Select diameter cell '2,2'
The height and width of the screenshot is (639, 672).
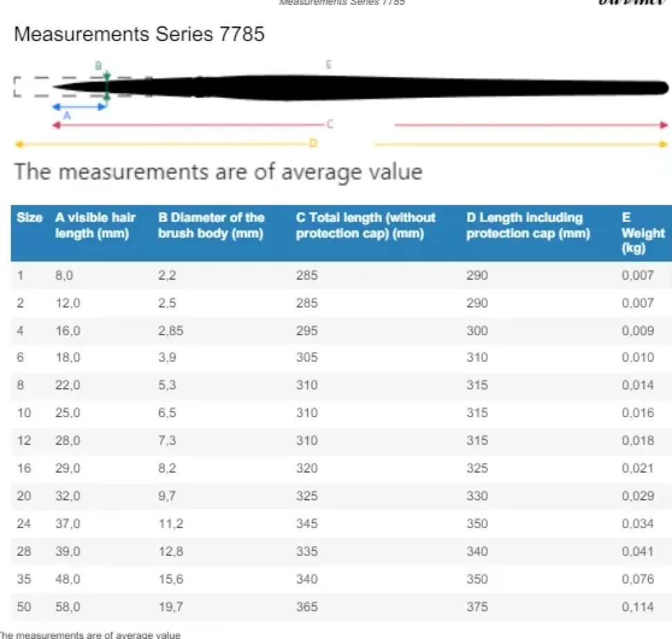click(x=167, y=275)
